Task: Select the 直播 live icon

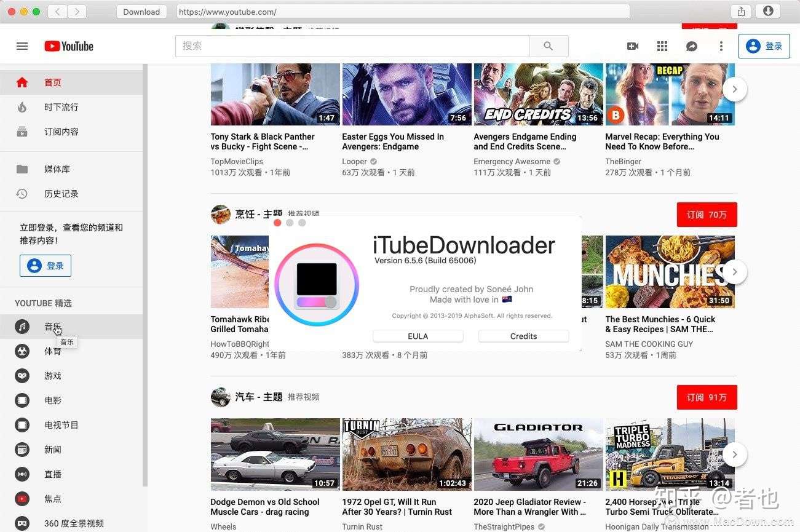Action: [22, 474]
